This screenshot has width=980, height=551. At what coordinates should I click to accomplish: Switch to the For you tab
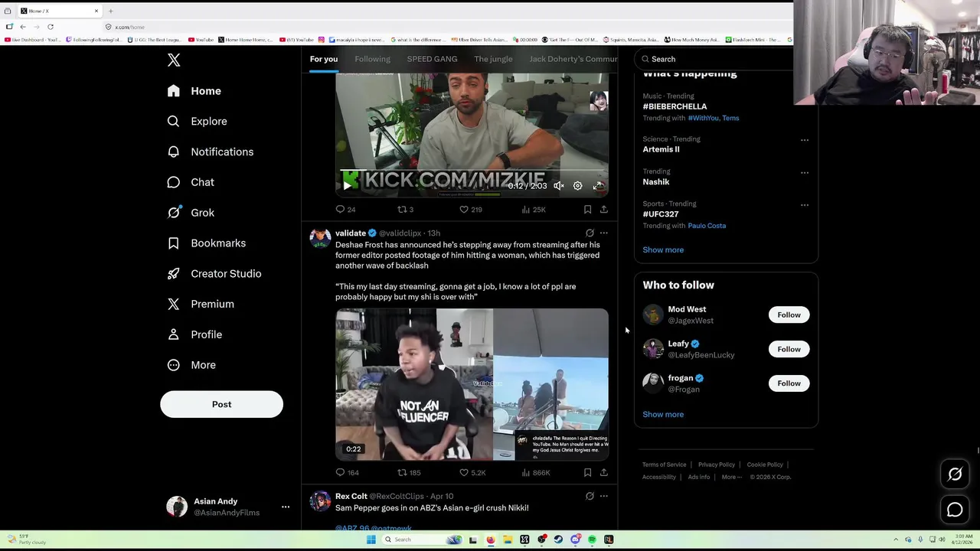[x=324, y=59]
